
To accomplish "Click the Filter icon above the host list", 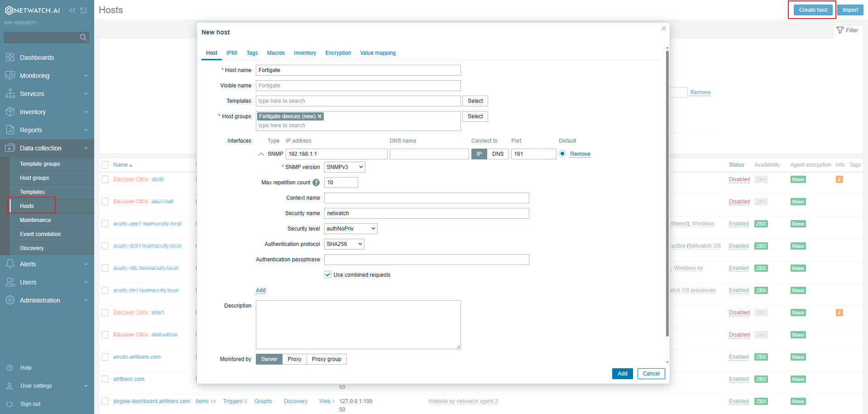I will tap(840, 30).
